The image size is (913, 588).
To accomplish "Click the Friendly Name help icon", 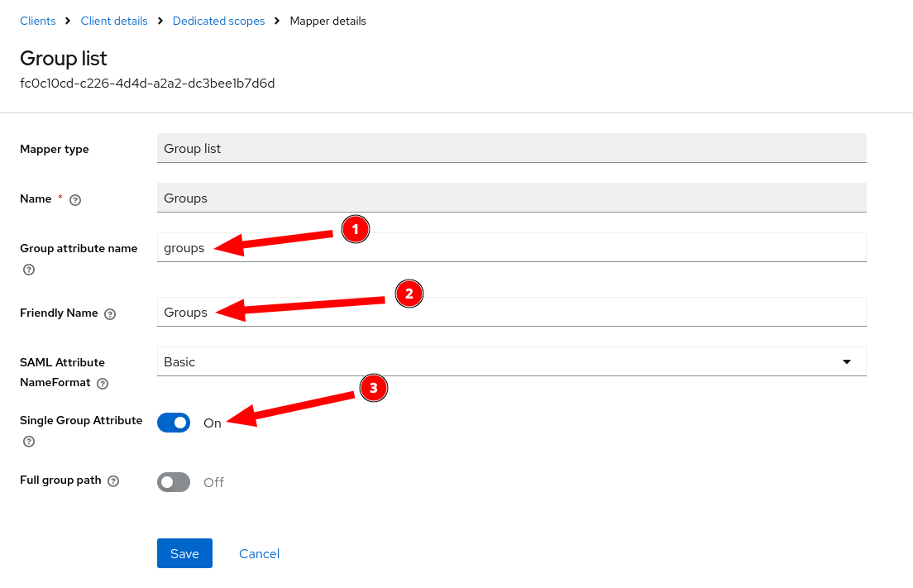I will [109, 313].
